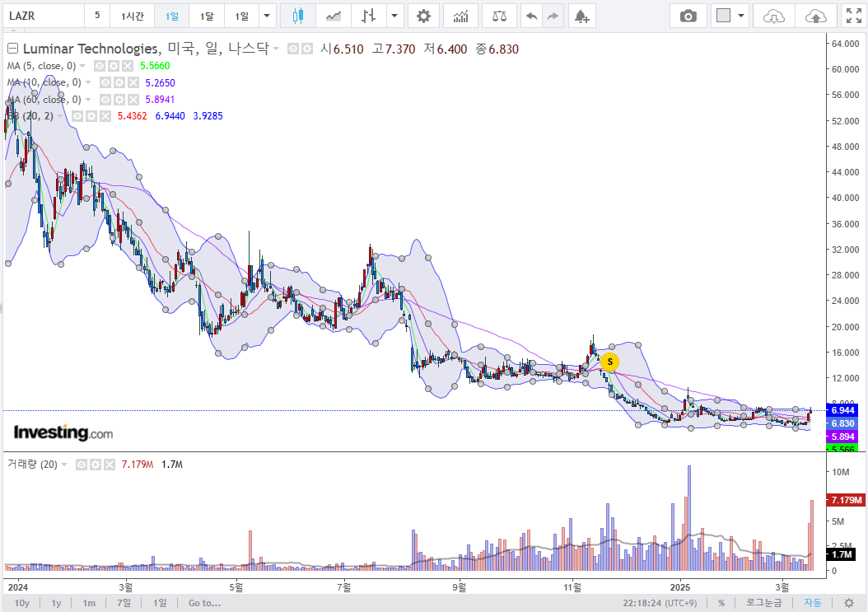This screenshot has height=612, width=868.
Task: Toggle 자동 auto scale
Action: click(x=813, y=603)
